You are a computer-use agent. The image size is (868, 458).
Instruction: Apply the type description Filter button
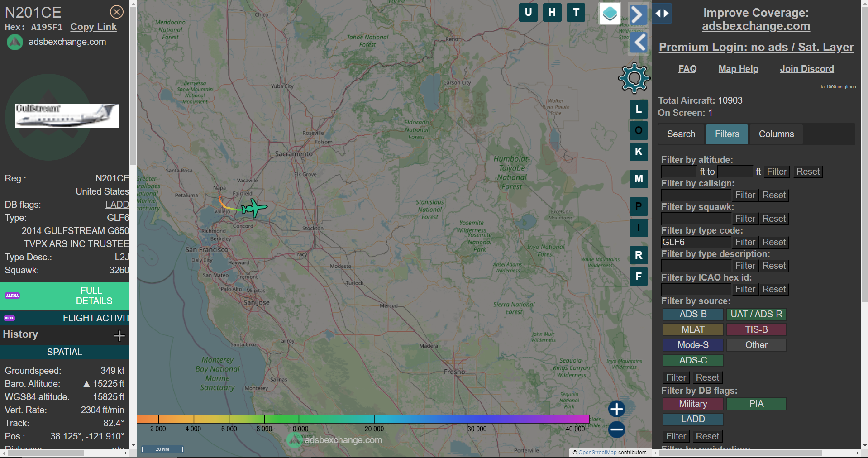coord(745,266)
